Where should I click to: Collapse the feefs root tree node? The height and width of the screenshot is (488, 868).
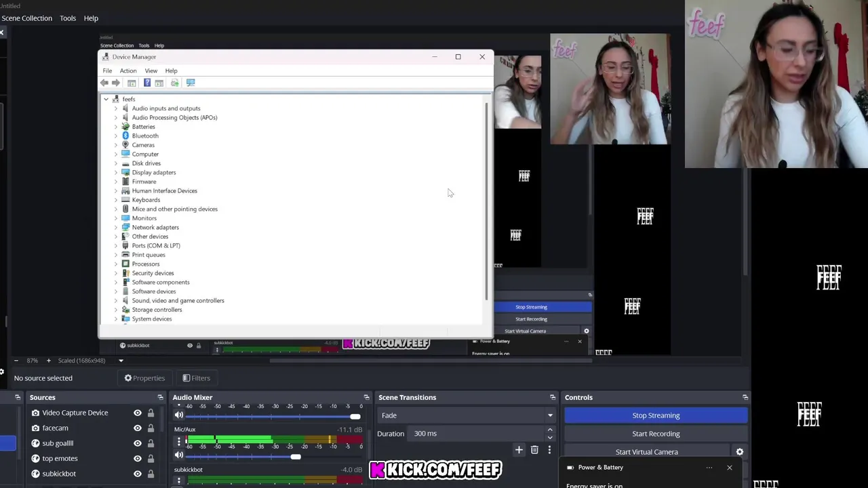pyautogui.click(x=106, y=99)
